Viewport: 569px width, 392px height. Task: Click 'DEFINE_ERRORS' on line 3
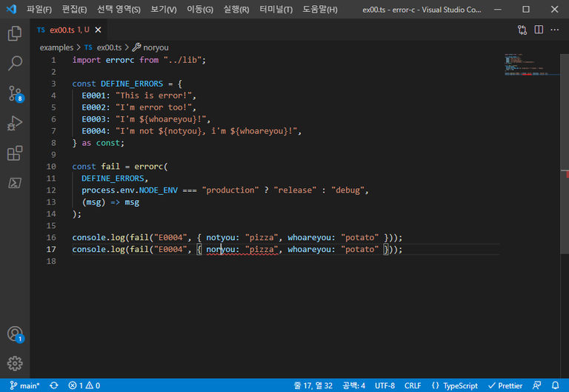tap(132, 84)
